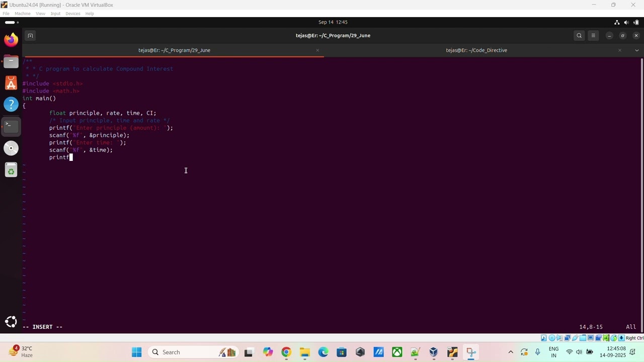The height and width of the screenshot is (362, 644).
Task: Close the ~/Code_Directive tab
Action: (x=620, y=50)
